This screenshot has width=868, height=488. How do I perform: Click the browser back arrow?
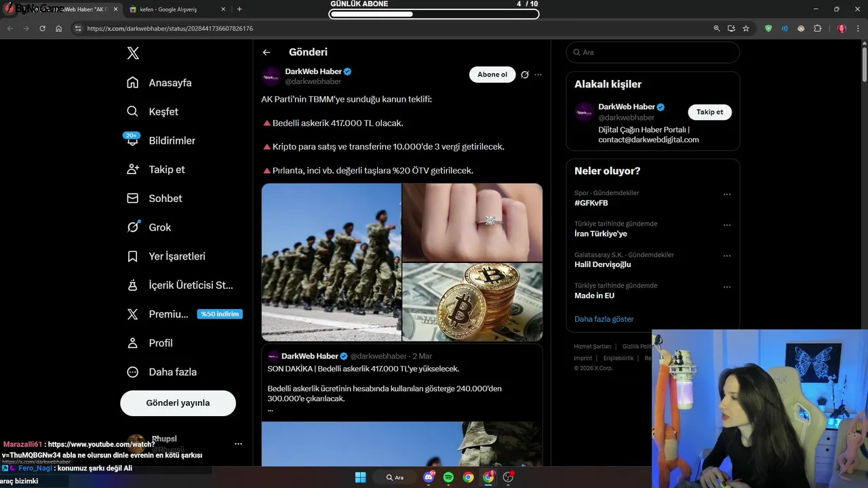point(9,28)
